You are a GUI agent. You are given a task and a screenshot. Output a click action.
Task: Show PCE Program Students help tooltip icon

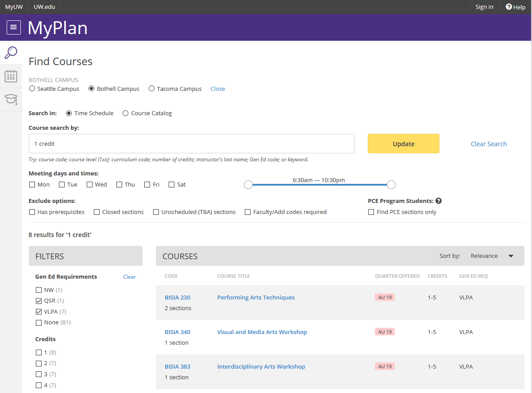coord(439,201)
